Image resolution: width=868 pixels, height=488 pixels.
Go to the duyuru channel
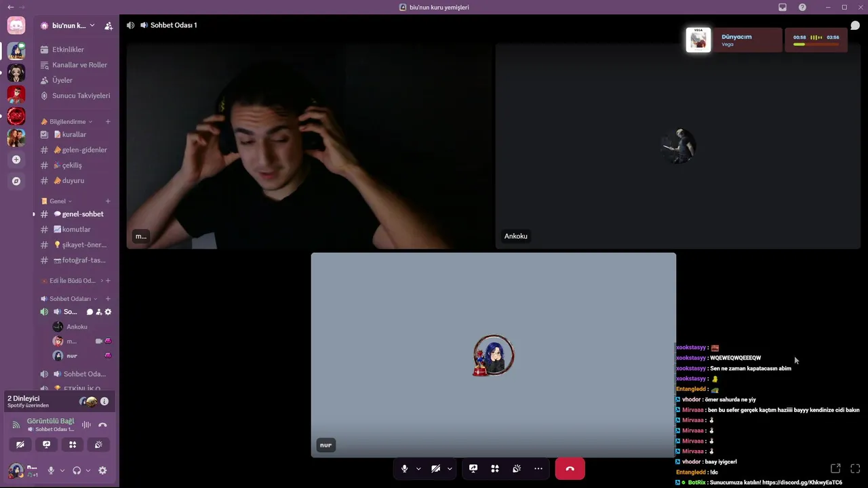point(75,181)
